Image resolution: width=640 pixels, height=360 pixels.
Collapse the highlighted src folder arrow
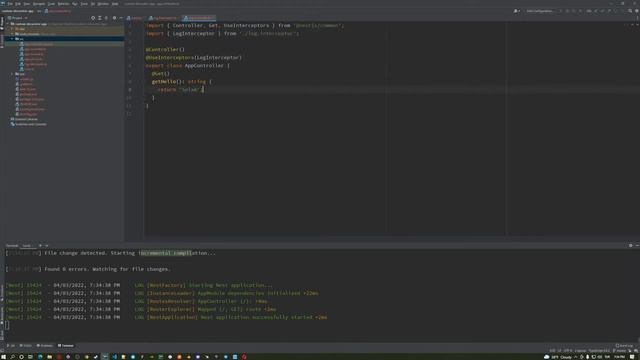click(x=12, y=39)
